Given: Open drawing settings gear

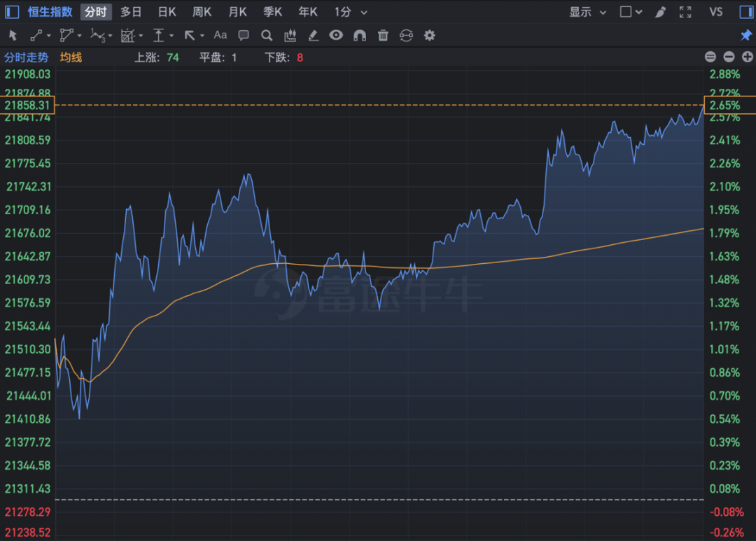Looking at the screenshot, I should [x=429, y=35].
